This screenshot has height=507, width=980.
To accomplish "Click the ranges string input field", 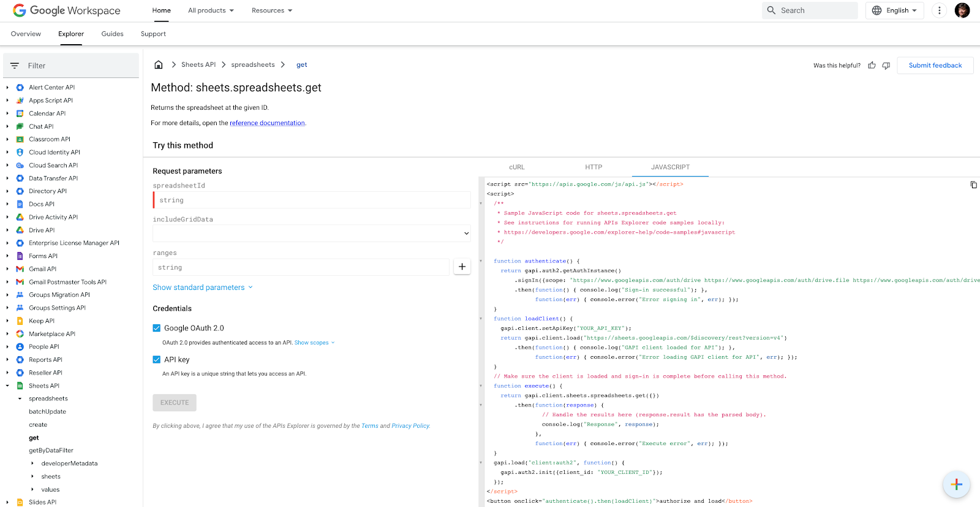I will [x=301, y=267].
